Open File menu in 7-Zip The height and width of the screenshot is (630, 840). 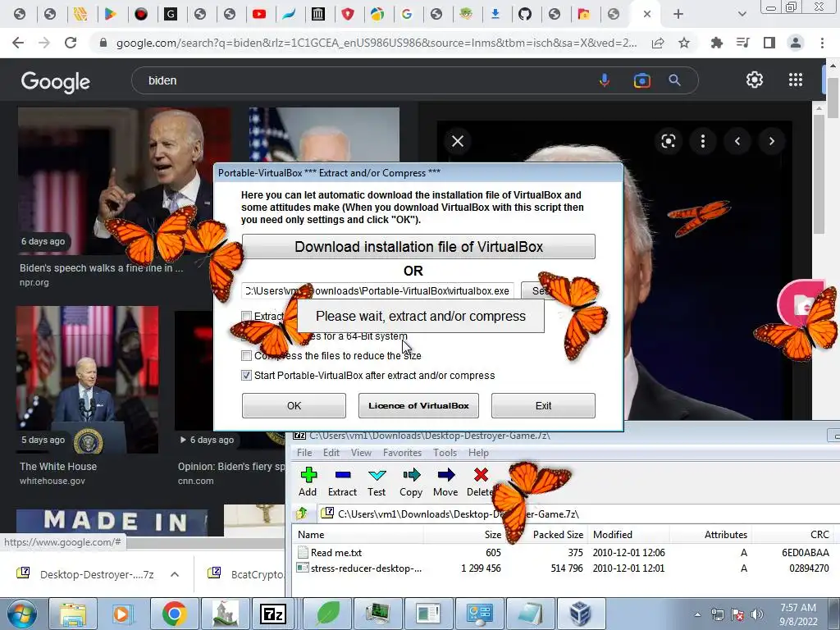click(x=304, y=453)
